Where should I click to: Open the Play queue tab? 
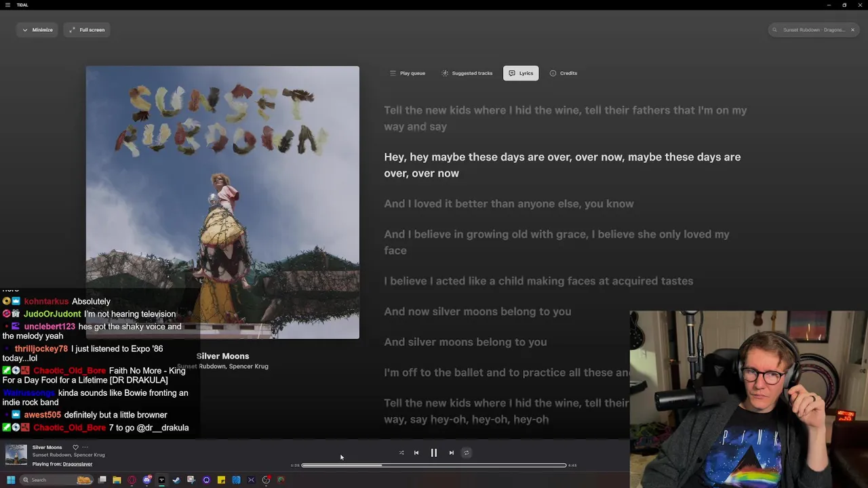[x=408, y=73]
